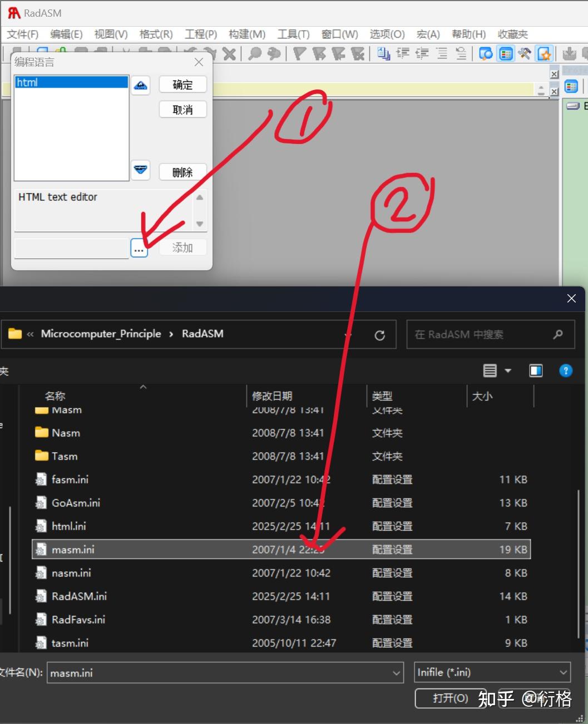
Task: Click Microcomputer_Principle in the breadcrumb path
Action: tap(101, 334)
